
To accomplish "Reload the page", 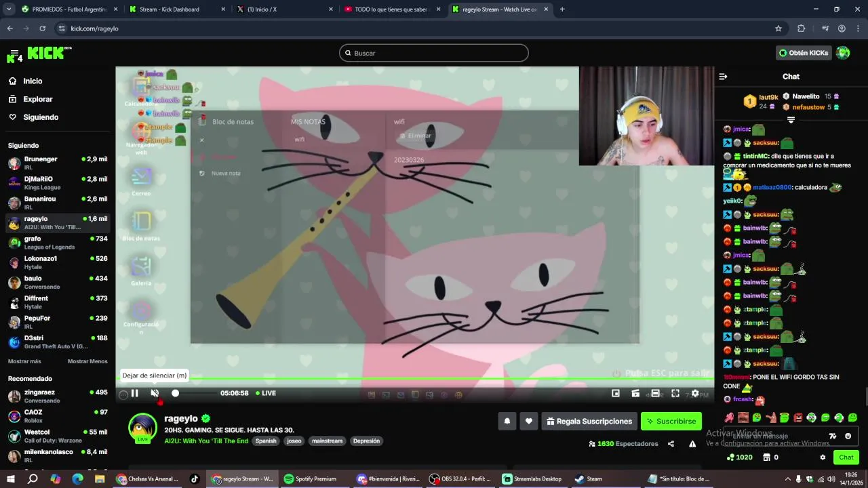I will click(42, 28).
